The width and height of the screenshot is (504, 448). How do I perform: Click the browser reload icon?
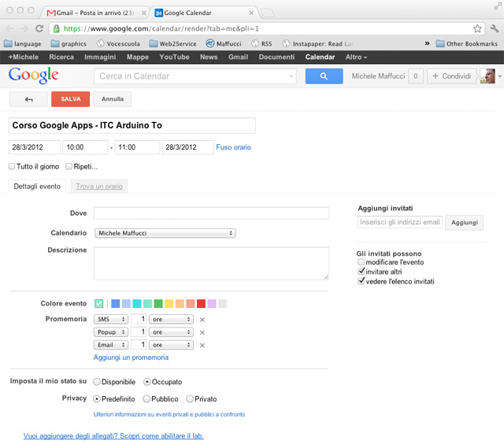click(x=39, y=28)
